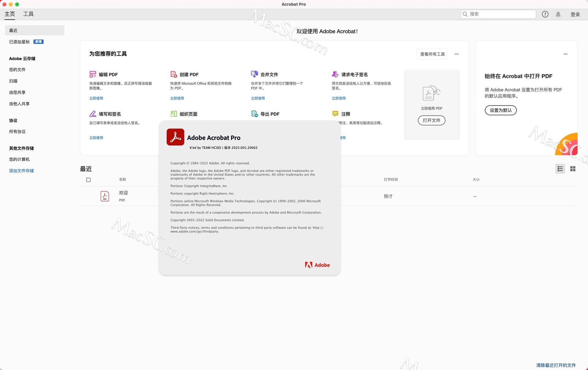This screenshot has width=588, height=370.
Task: Click the 刚才 opened-time cell
Action: tap(388, 196)
